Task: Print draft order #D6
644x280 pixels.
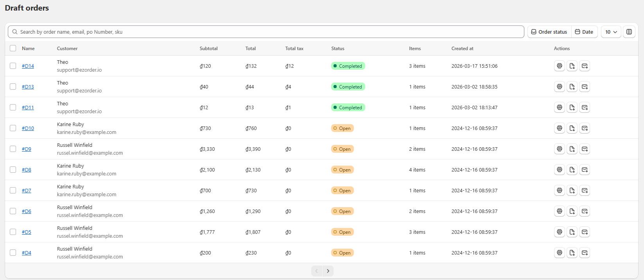Action: [x=560, y=211]
